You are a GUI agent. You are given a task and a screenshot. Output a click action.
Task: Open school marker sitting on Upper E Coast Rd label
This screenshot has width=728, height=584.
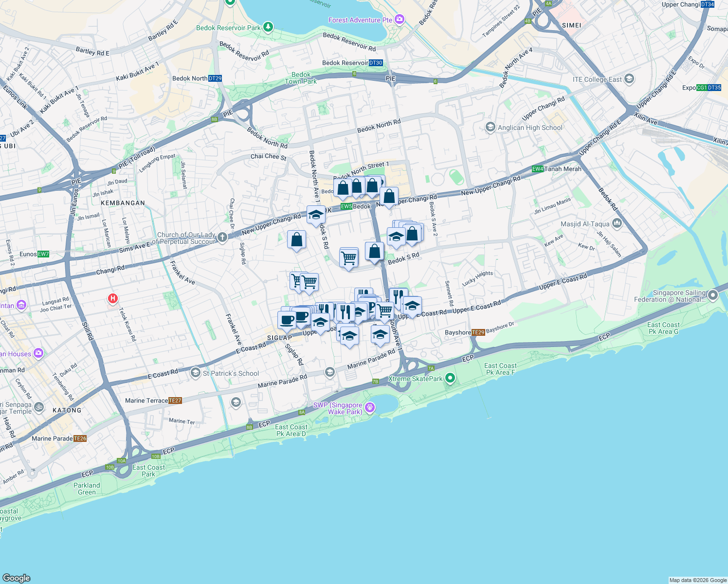coord(412,306)
